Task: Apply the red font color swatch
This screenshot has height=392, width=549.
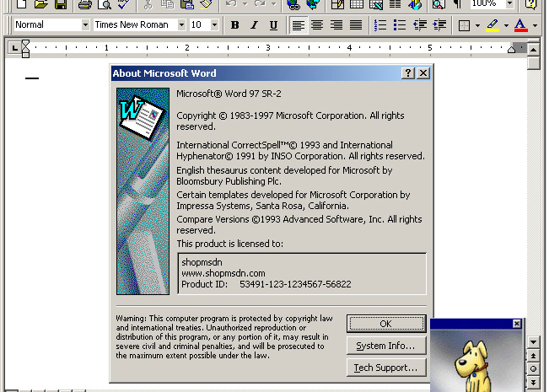Action: 520,25
